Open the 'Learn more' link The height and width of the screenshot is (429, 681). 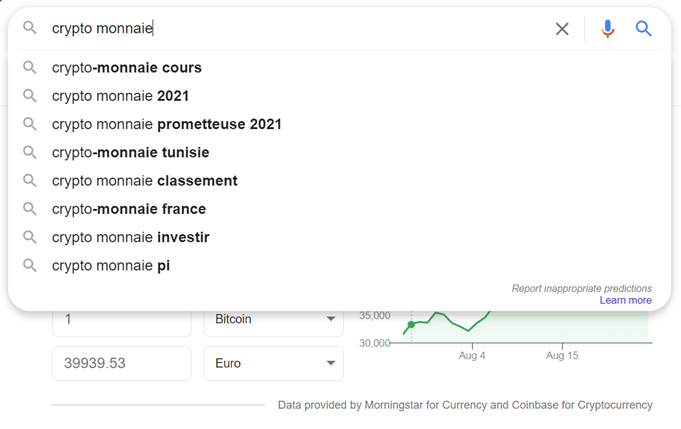point(625,300)
